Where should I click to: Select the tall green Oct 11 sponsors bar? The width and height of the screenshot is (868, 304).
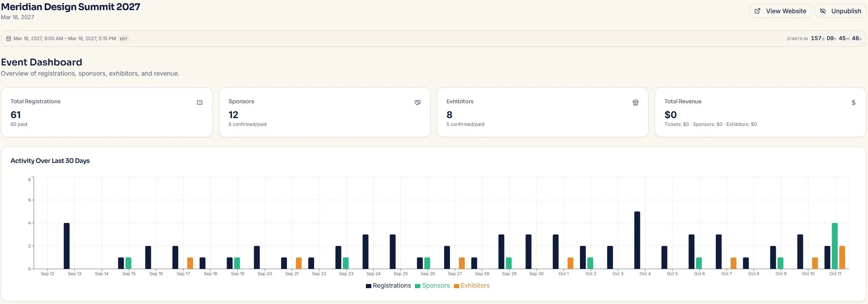point(835,246)
